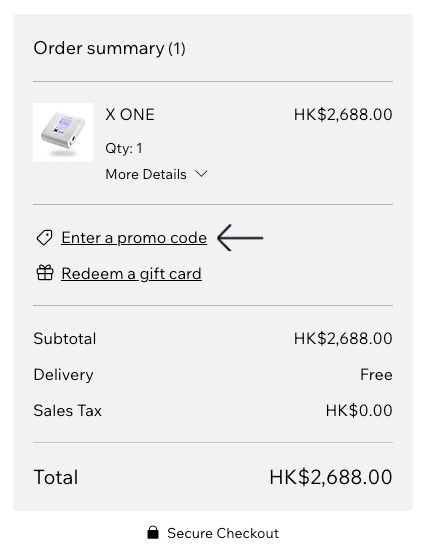Click the Sales Tax HK$0.00 value
This screenshot has width=426, height=555.
point(359,411)
